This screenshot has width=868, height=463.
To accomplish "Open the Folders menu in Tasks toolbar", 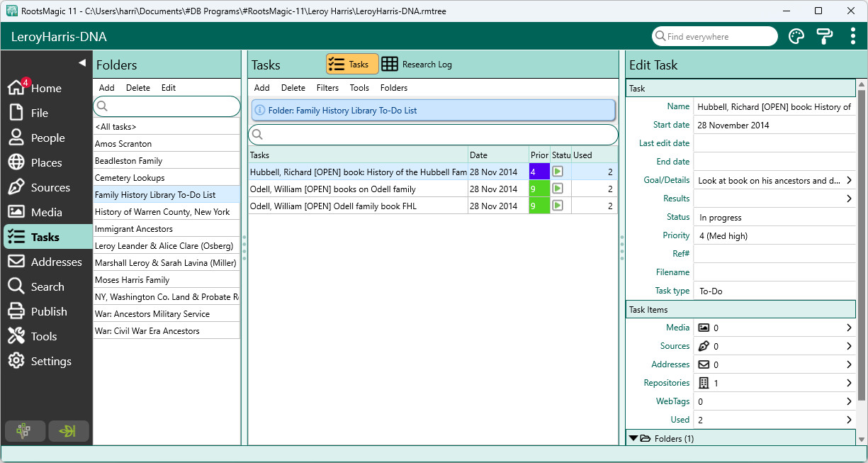I will pyautogui.click(x=394, y=88).
